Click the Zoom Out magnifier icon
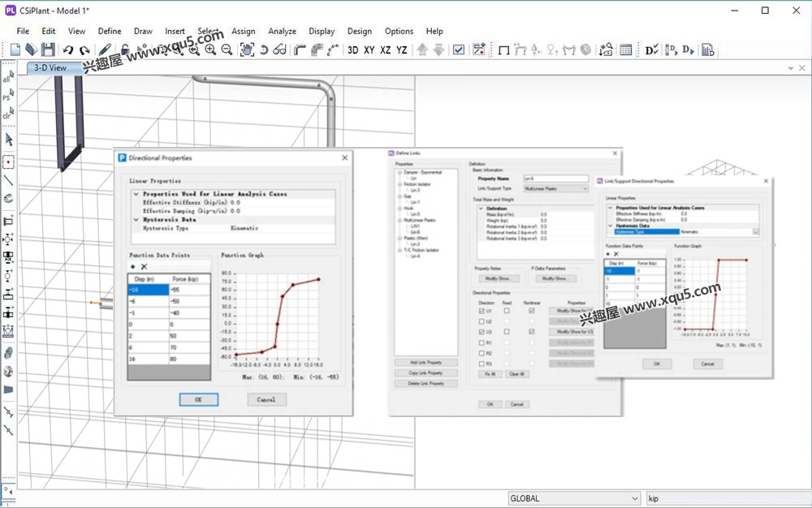This screenshot has height=508, width=812. click(x=227, y=50)
